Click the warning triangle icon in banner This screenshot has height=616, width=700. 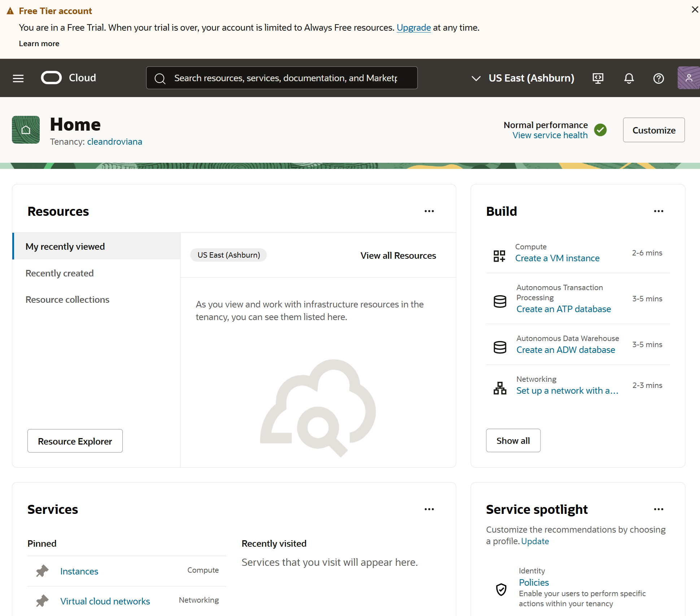coord(10,11)
